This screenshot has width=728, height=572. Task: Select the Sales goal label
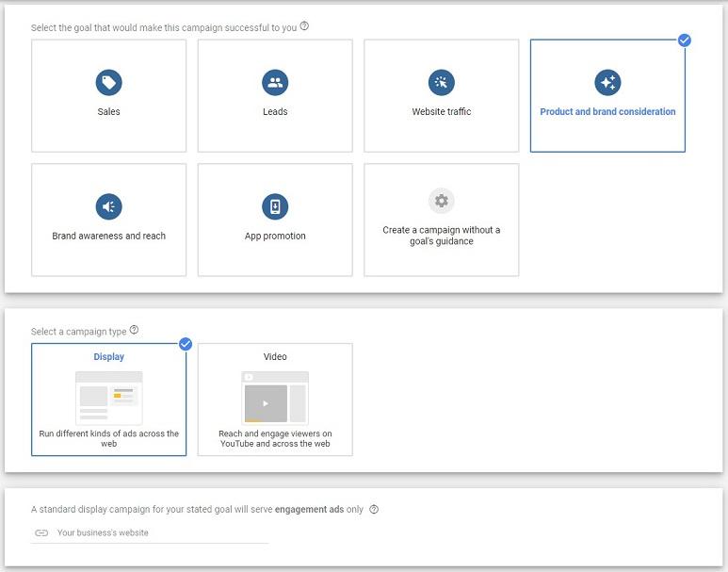point(108,111)
